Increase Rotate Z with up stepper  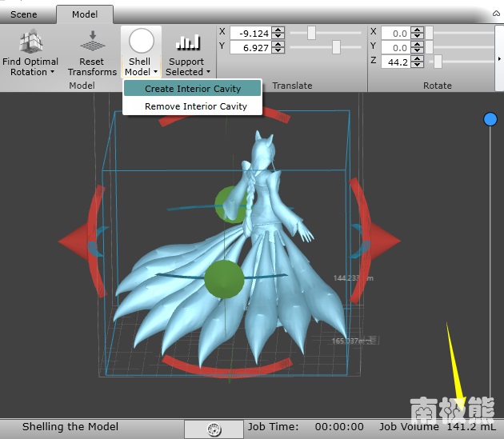(x=418, y=58)
